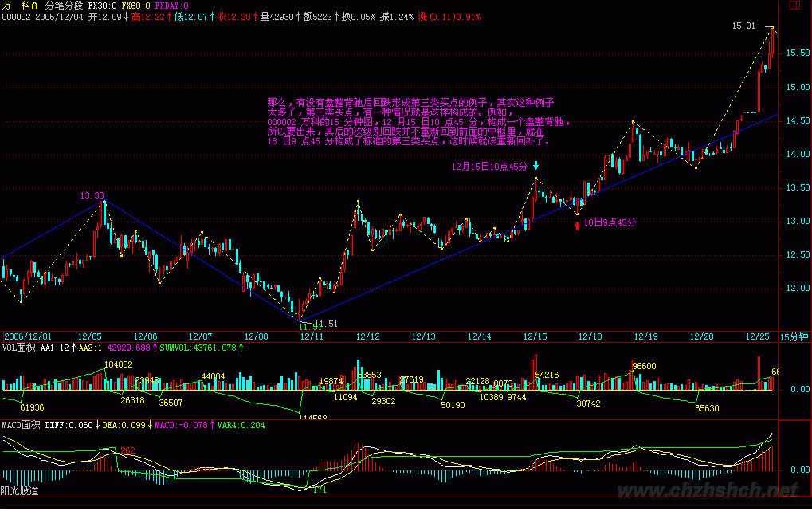Select the 分笔分段 main chart indicator label
This screenshot has height=523, width=812.
point(63,6)
